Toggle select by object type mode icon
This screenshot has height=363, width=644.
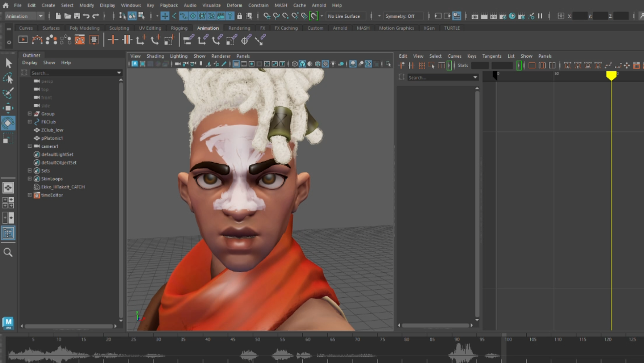pyautogui.click(x=132, y=16)
